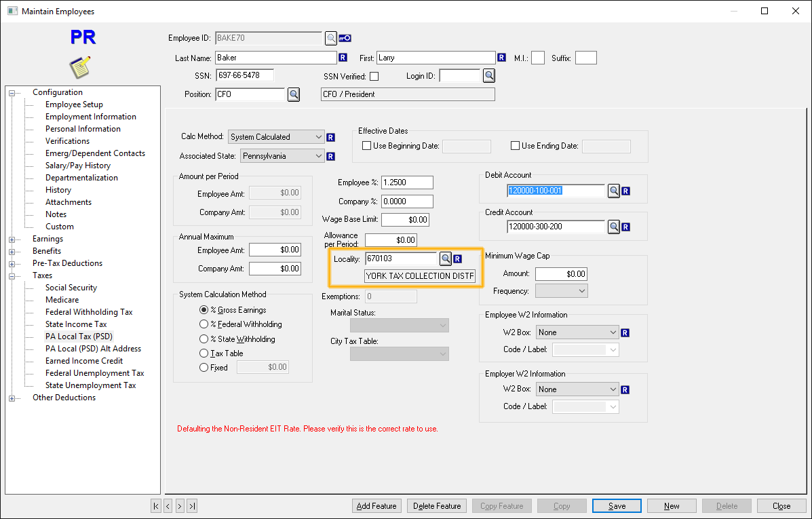Check the SSN Verified checkbox
The width and height of the screenshot is (812, 519).
coord(374,75)
